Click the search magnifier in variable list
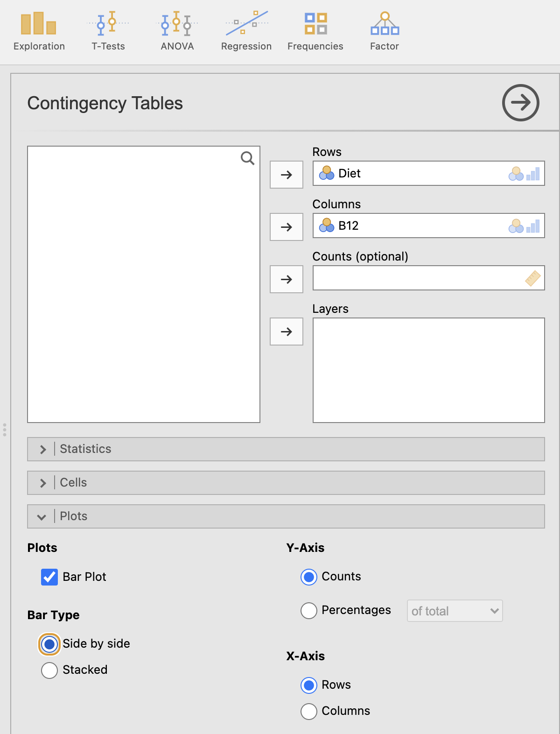The width and height of the screenshot is (560, 734). coord(247,159)
